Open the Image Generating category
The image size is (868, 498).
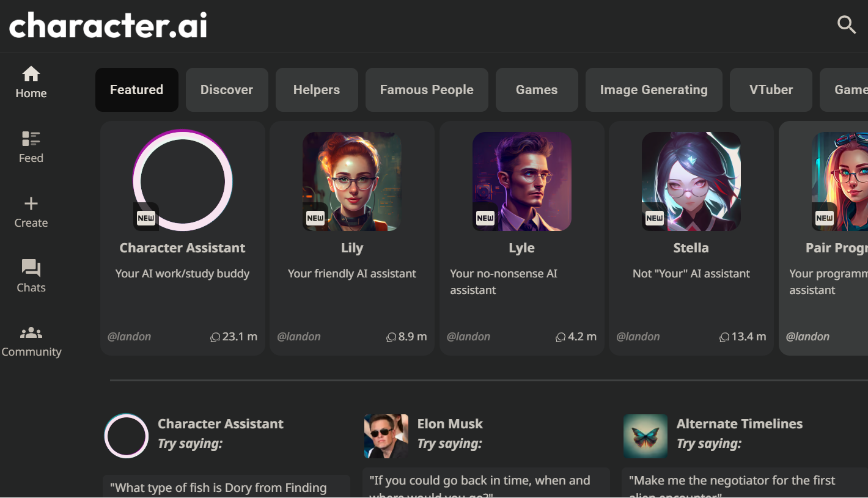(x=653, y=90)
